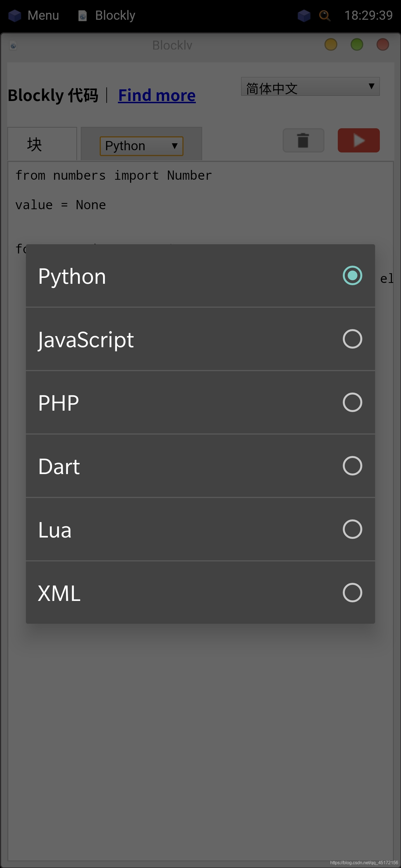401x868 pixels.
Task: Click the green maximize window button
Action: point(356,45)
